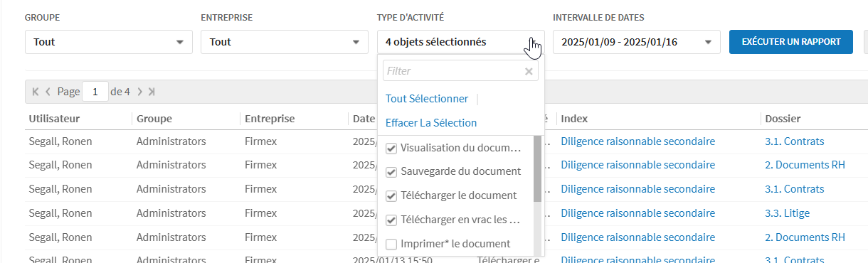Go to previous page arrow
The height and width of the screenshot is (263, 868).
[48, 92]
